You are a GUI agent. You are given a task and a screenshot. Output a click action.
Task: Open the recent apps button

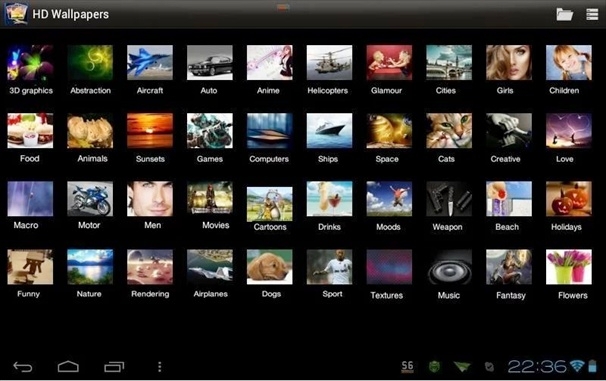(114, 366)
